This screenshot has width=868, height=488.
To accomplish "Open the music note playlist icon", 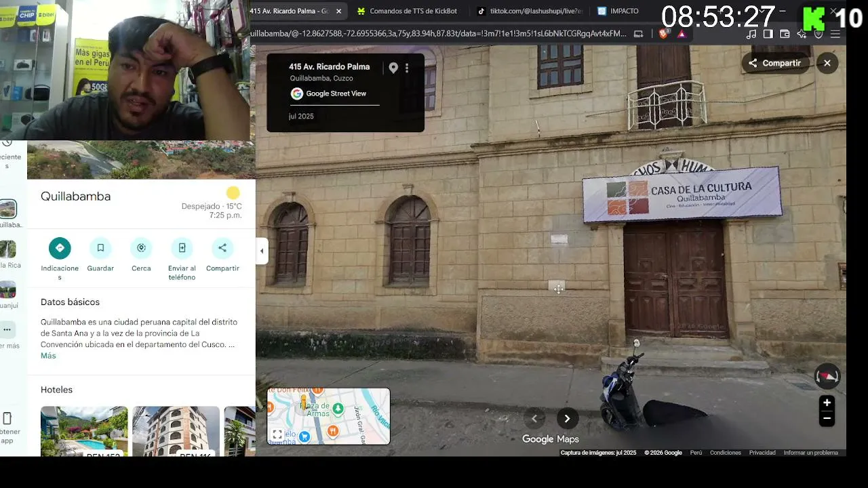I will coord(751,34).
